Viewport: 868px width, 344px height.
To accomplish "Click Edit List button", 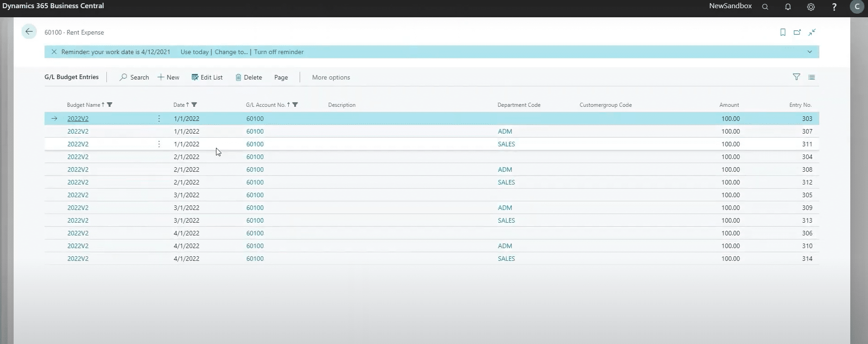I will 207,78.
